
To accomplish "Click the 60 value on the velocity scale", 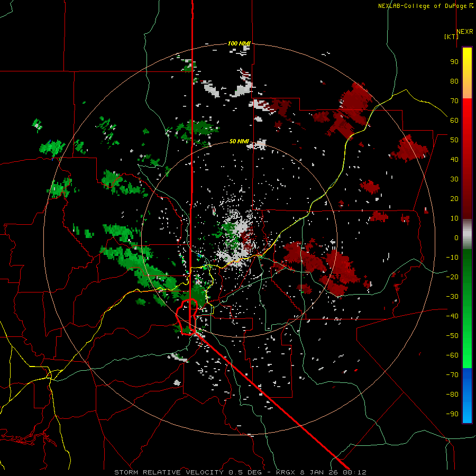I will click(454, 120).
